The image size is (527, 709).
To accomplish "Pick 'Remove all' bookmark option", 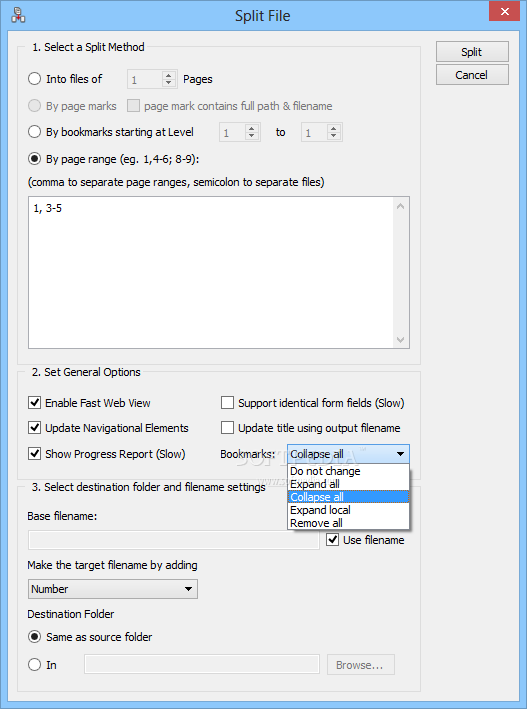I will pos(348,523).
